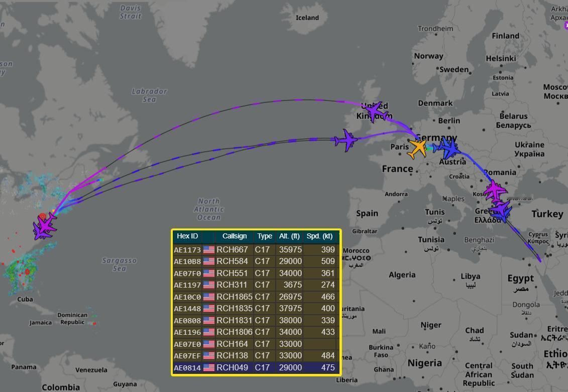Click speed value 509 for RCH584
This screenshot has width=568, height=392.
tap(328, 262)
